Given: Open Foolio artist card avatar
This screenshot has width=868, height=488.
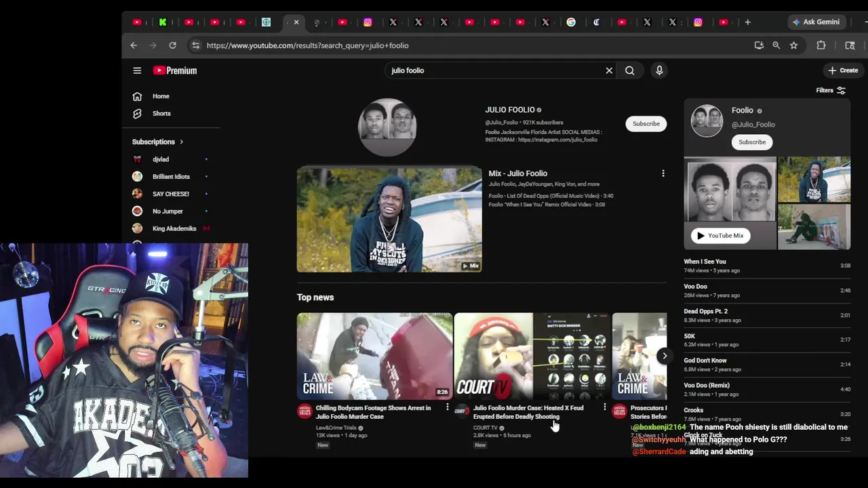Looking at the screenshot, I should (x=707, y=121).
